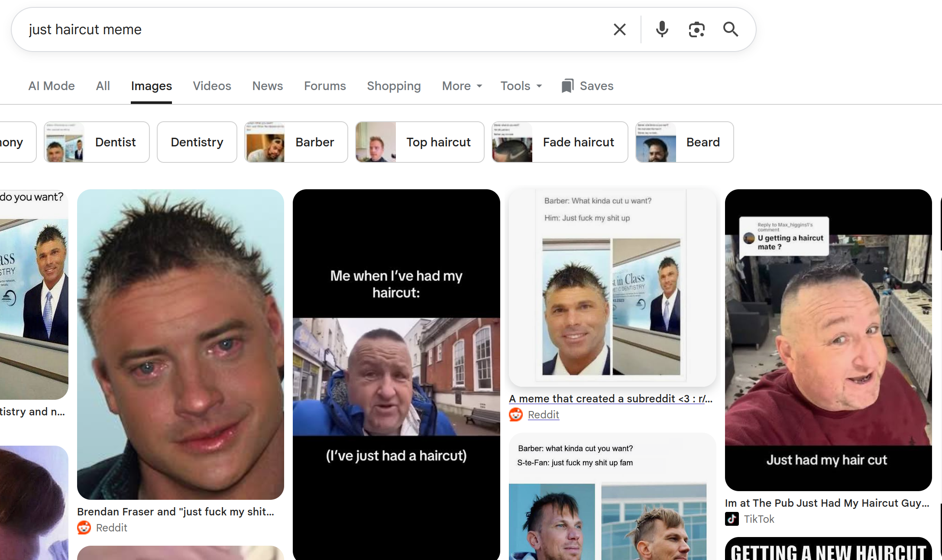Open the 'S-te-Fan' barber meme image

[612, 496]
